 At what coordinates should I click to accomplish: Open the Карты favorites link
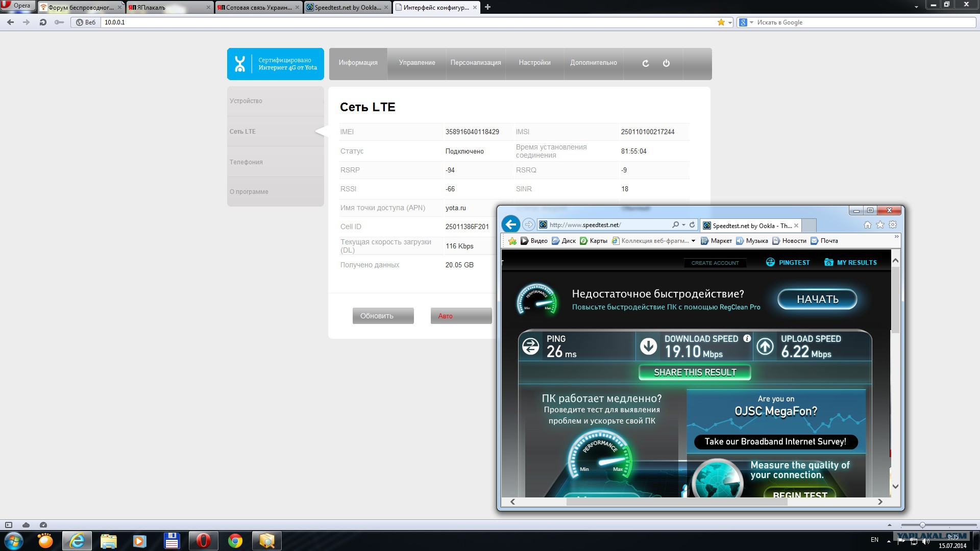(x=594, y=241)
